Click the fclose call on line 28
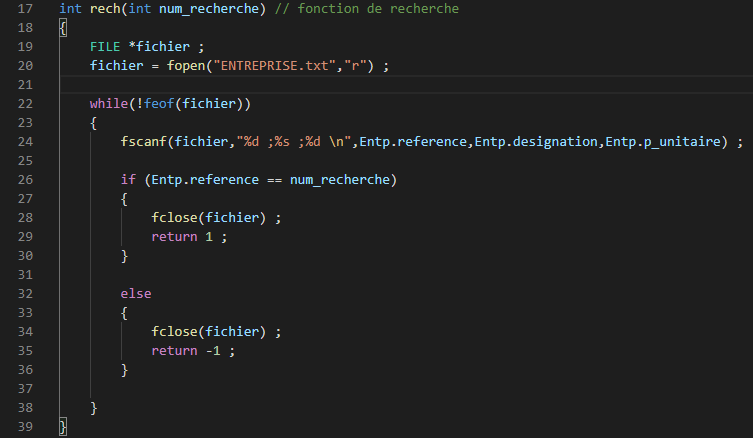The height and width of the screenshot is (438, 753). pyautogui.click(x=174, y=218)
